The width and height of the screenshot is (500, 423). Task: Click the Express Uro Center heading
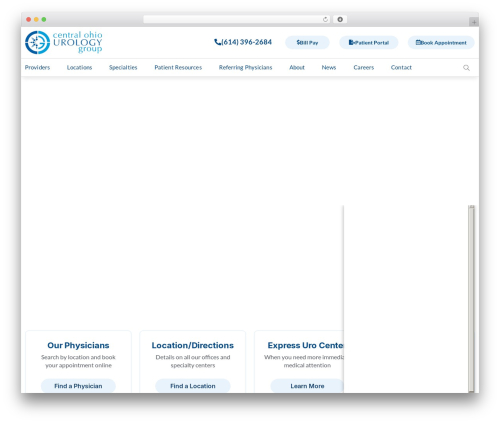[305, 345]
